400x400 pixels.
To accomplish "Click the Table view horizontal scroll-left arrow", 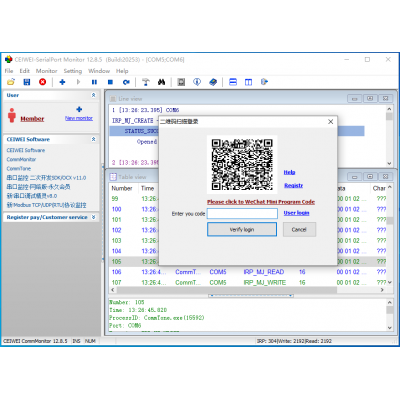I will (113, 290).
